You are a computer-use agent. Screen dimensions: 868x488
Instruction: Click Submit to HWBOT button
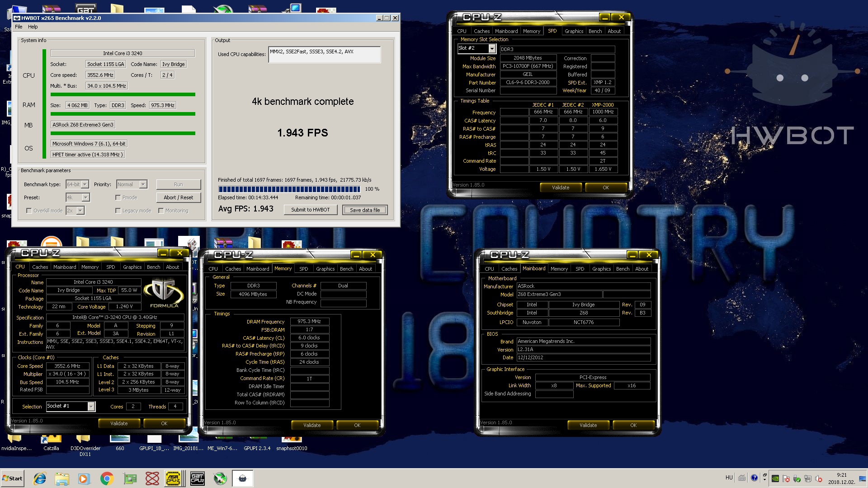coord(311,210)
